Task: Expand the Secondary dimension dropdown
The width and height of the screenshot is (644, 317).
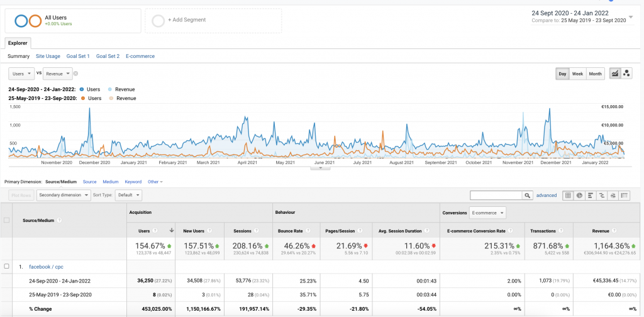Action: pos(63,195)
